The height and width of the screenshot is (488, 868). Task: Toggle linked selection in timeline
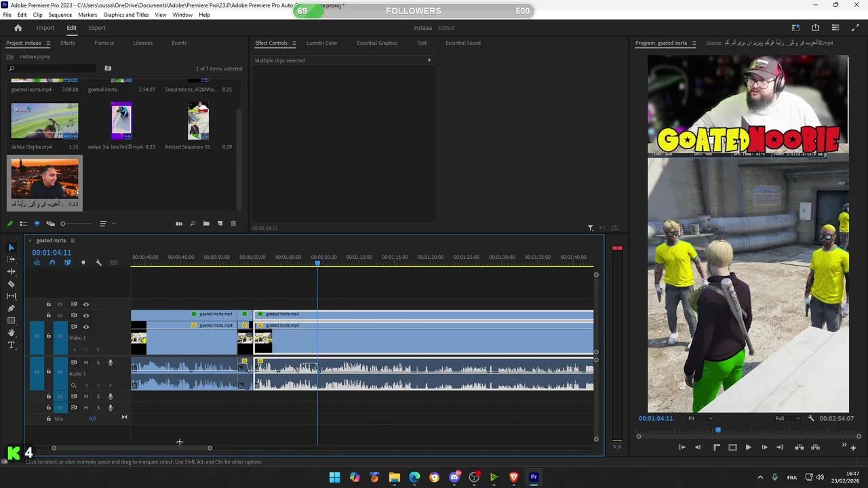[x=67, y=263]
